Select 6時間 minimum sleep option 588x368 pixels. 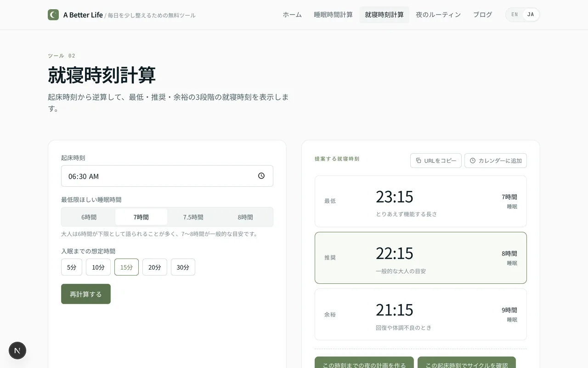pos(89,217)
